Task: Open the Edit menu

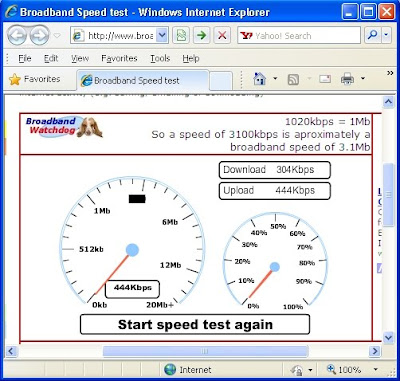Action: [51, 58]
